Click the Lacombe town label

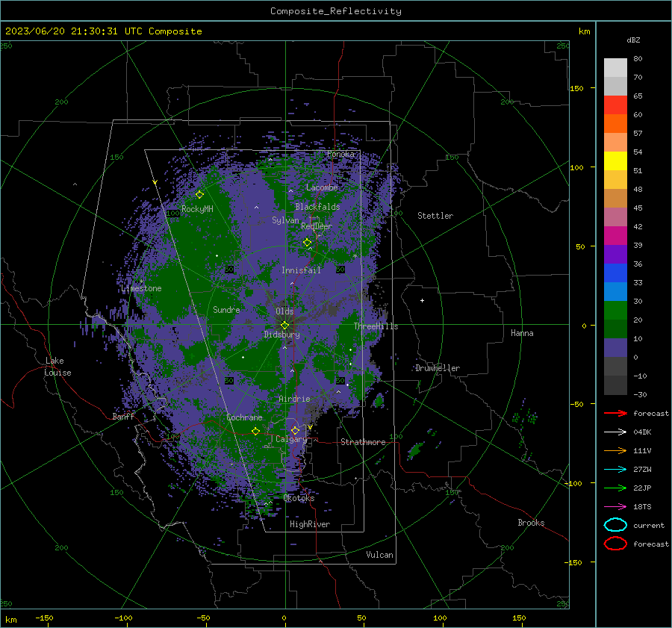tap(322, 187)
